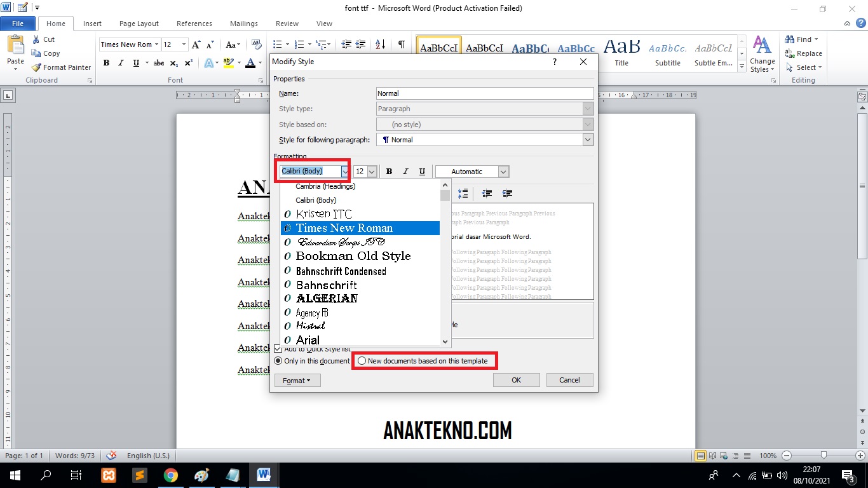
Task: Choose Arial from the font list
Action: pos(360,340)
